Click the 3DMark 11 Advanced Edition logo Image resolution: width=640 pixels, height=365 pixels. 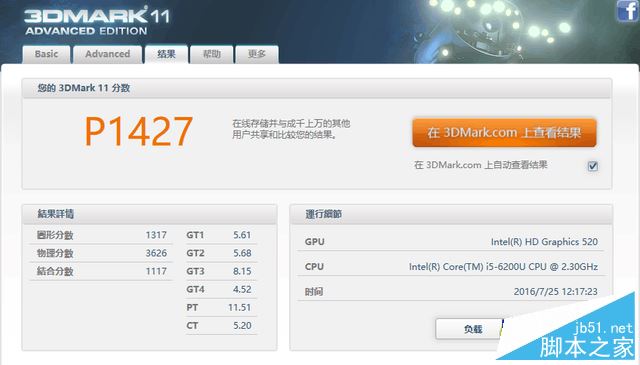click(x=97, y=20)
